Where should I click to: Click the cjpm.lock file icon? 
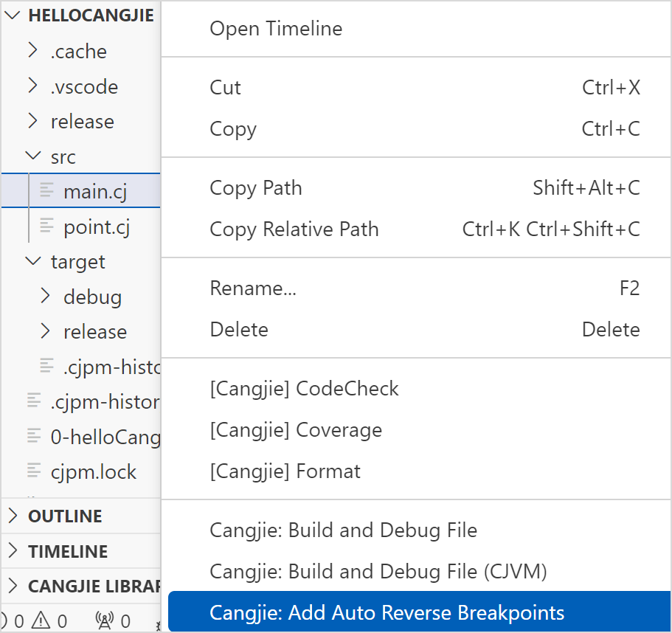[33, 471]
